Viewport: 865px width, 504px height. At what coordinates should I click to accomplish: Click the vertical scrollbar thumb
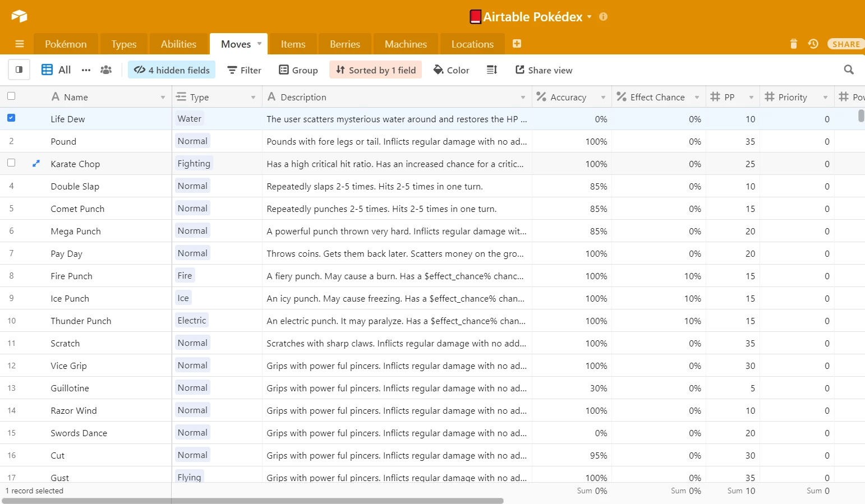[x=861, y=115]
